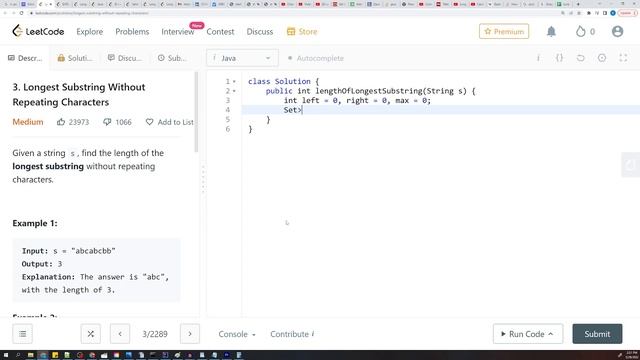Viewport: 640px width, 360px height.
Task: Click the browser Update button
Action: click(627, 13)
